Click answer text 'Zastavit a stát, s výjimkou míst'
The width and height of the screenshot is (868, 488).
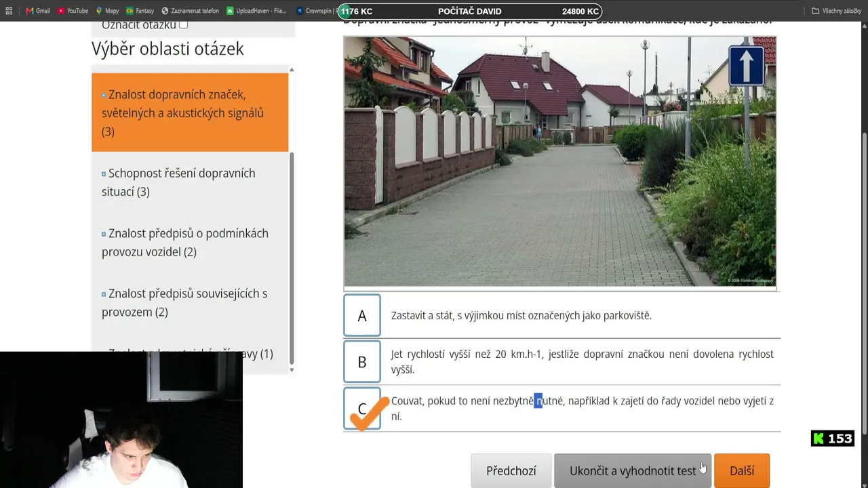[521, 315]
